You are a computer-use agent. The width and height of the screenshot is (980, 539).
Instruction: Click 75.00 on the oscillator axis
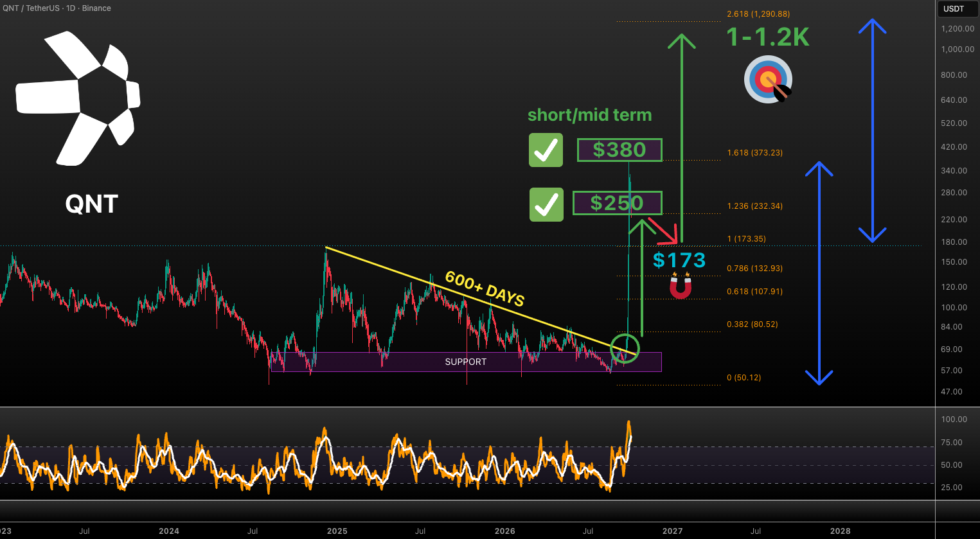tap(952, 443)
